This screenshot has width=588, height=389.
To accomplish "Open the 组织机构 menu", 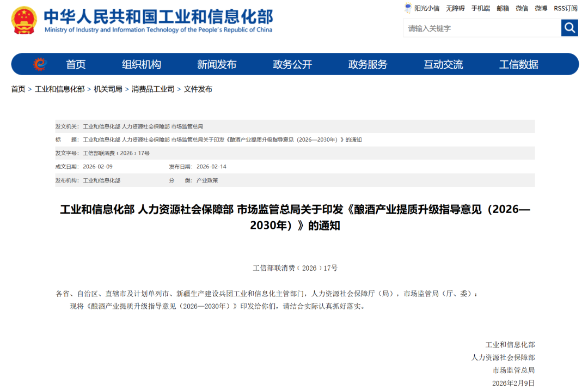I will [143, 64].
